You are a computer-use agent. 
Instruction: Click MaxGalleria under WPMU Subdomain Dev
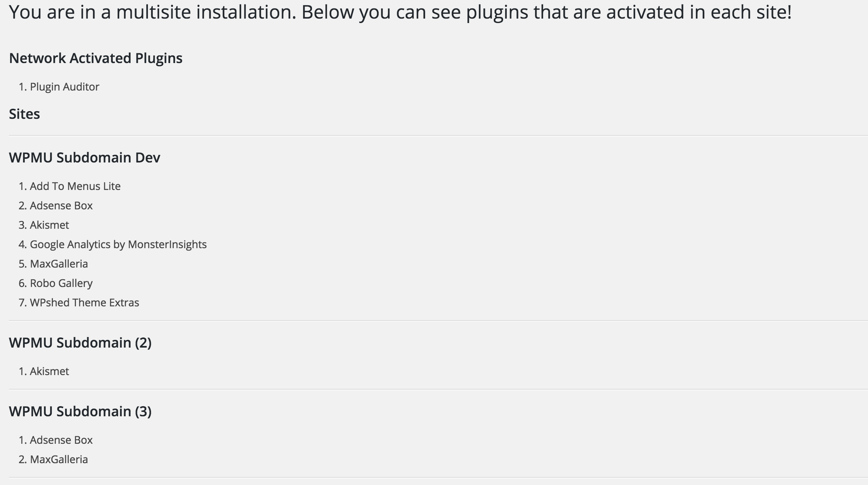59,264
